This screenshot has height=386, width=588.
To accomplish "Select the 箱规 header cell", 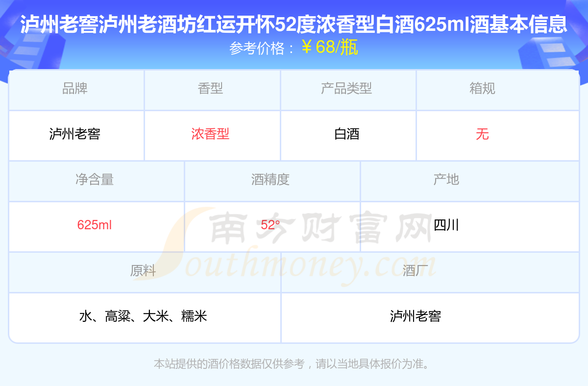I will click(x=498, y=90).
